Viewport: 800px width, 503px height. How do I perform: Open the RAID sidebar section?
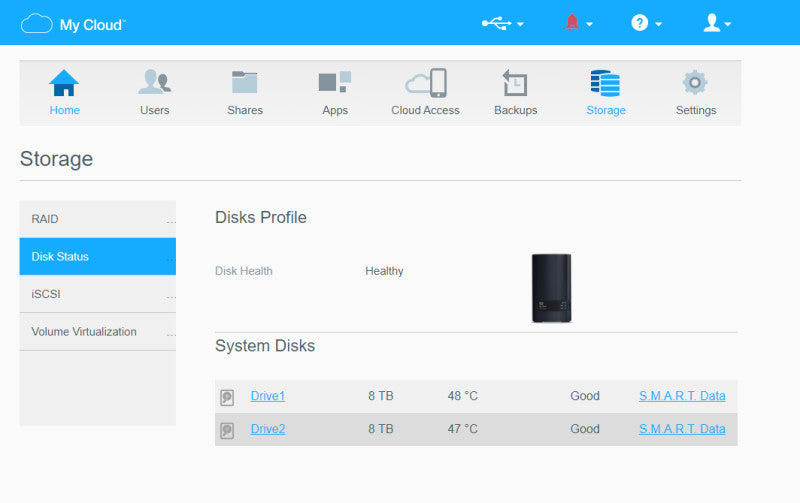[97, 219]
